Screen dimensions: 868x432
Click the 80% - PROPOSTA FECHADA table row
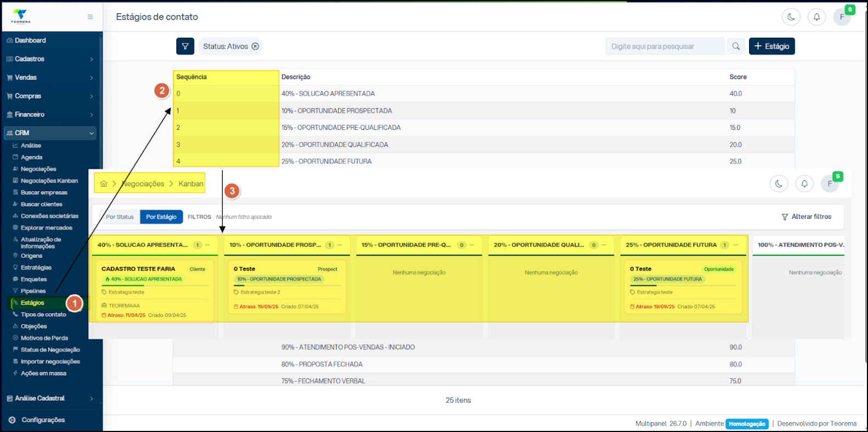(483, 364)
